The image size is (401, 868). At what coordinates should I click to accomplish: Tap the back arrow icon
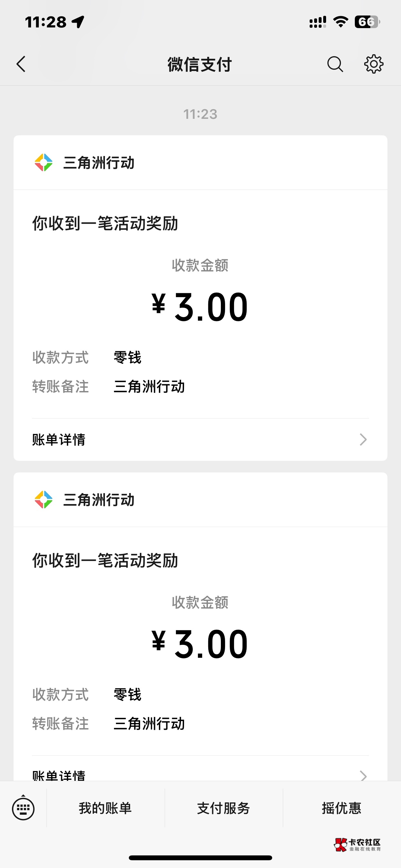21,64
